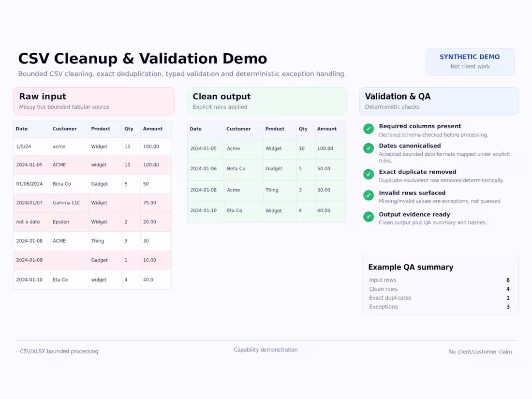
Task: Click the raw input amount 75.00
Action: pyautogui.click(x=149, y=203)
